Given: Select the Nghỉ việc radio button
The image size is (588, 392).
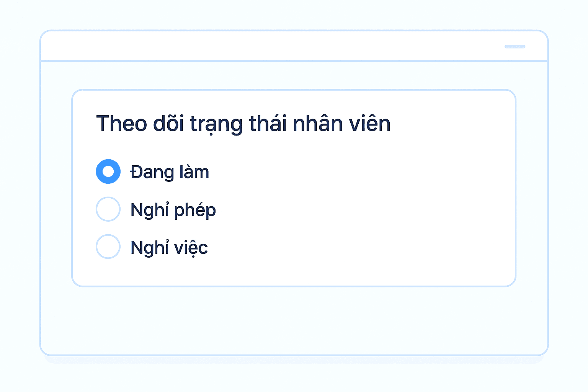Looking at the screenshot, I should pos(108,247).
